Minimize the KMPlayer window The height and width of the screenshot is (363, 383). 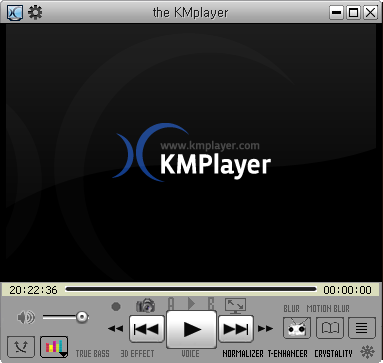337,13
